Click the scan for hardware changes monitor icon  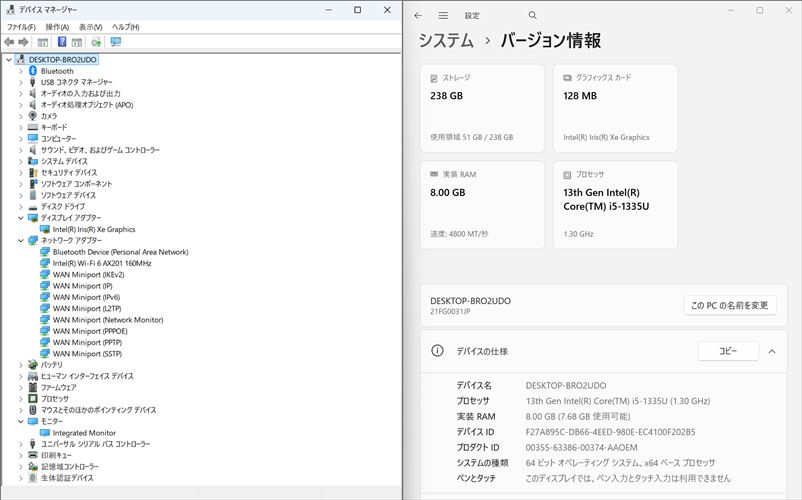tap(116, 42)
